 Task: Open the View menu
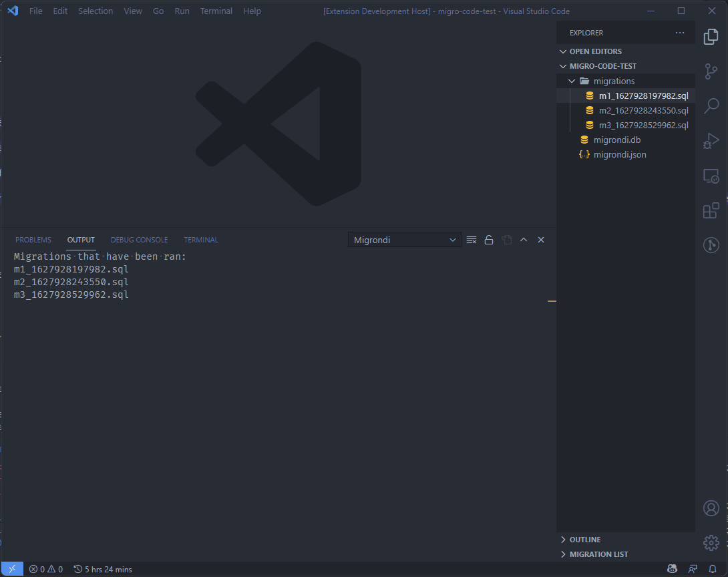pyautogui.click(x=133, y=11)
